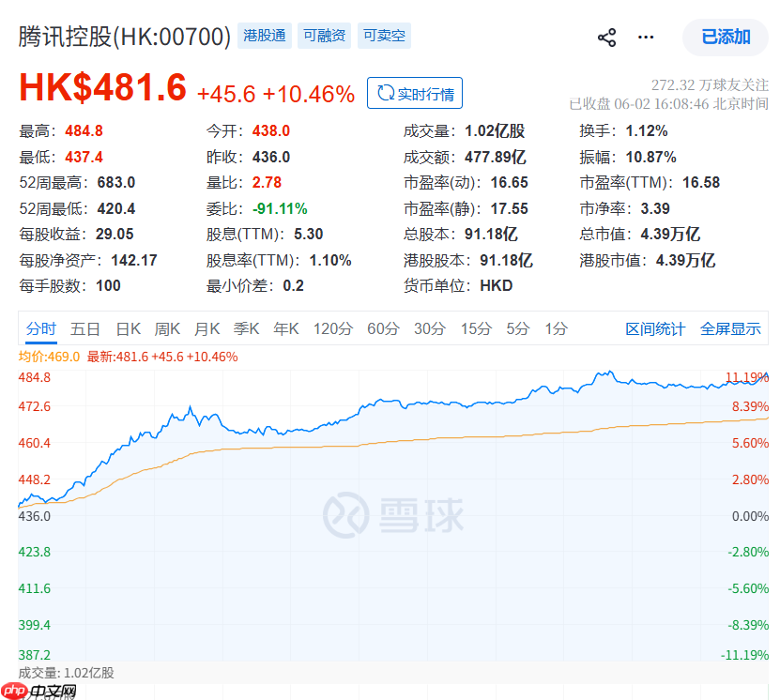Click the 股息率(TTM) value 1.10%
Screen dimensions: 780x700
pos(330,260)
